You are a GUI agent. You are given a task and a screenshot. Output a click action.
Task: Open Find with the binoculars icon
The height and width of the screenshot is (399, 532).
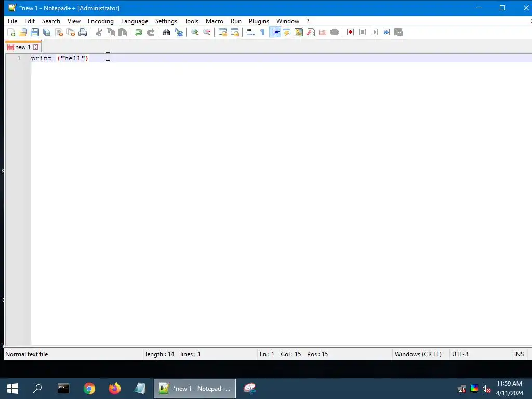click(166, 32)
